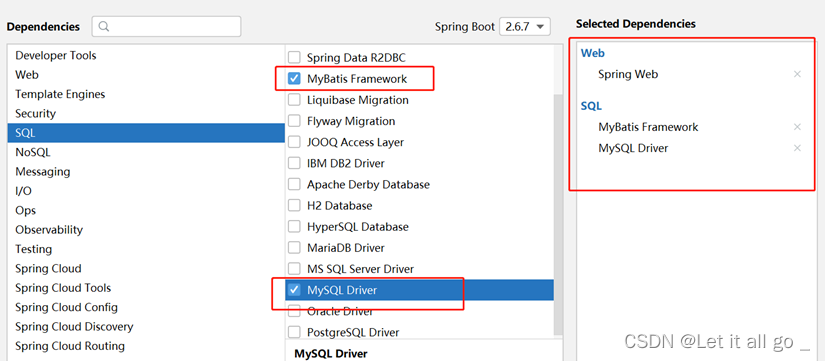Check the MariaDB Driver checkbox

(x=295, y=248)
